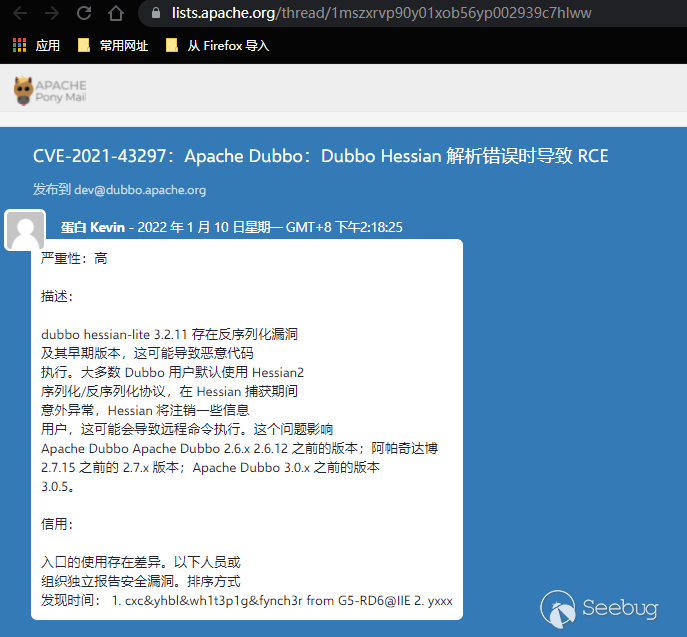Click the line 意外异常，Hessian 将注销一些信息
The height and width of the screenshot is (637, 687).
145,411
